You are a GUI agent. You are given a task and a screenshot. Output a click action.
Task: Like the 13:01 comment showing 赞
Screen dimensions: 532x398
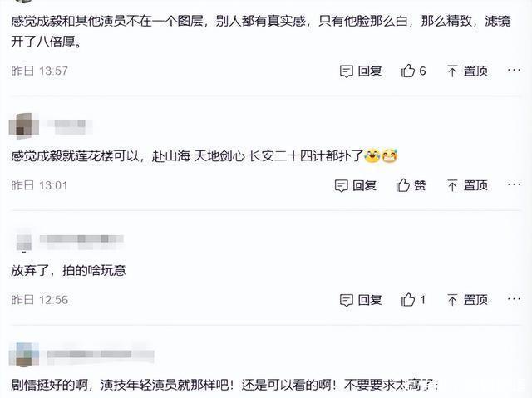(403, 185)
